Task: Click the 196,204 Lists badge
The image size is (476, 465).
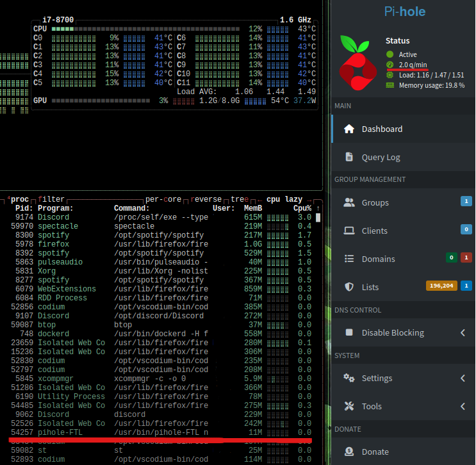Action: (441, 286)
